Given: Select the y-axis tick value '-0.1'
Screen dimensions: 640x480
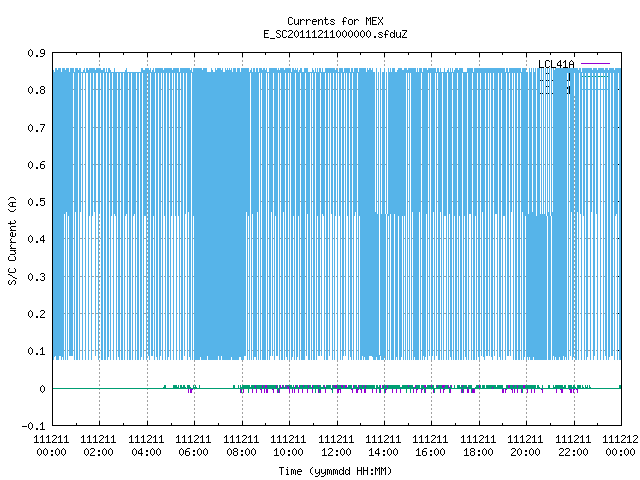Looking at the screenshot, I should pos(33,426).
